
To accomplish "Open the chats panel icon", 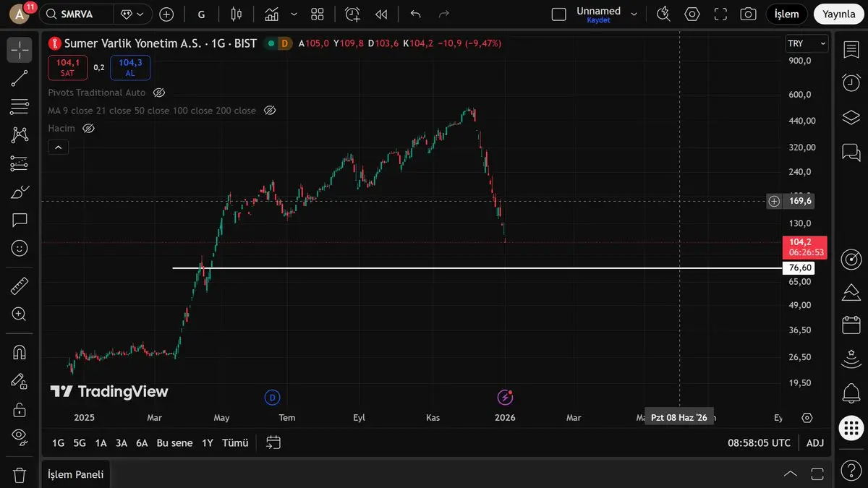I will 851,152.
